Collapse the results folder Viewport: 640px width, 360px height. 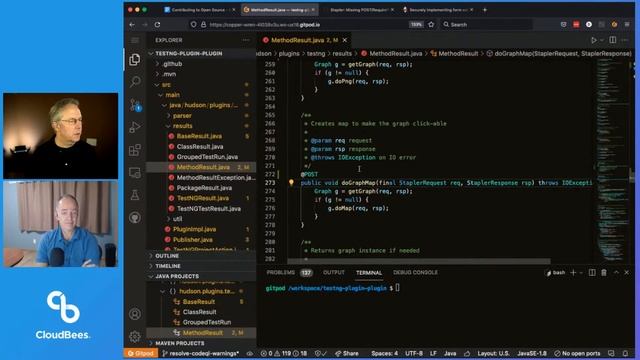[x=182, y=126]
